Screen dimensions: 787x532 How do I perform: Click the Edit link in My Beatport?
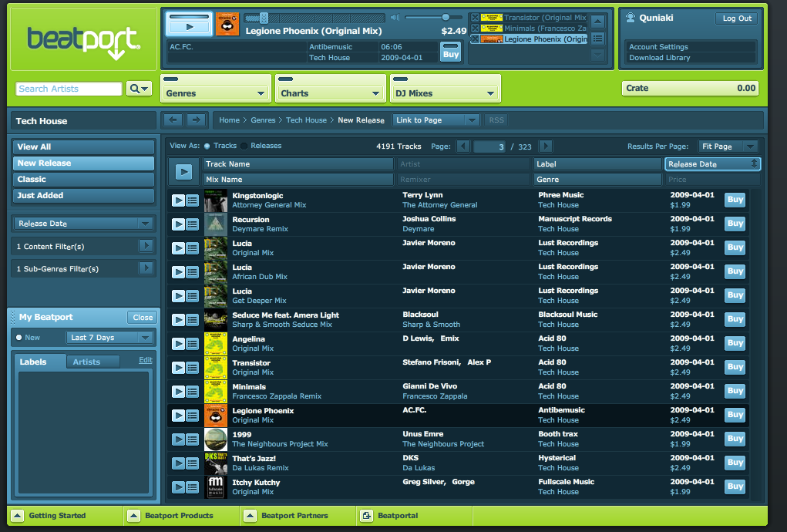coord(146,360)
